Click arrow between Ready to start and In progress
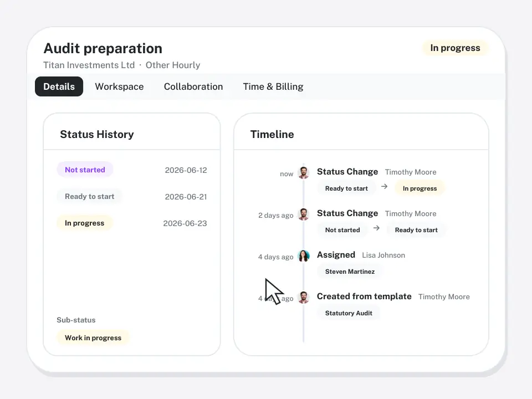The image size is (532, 399). (384, 186)
